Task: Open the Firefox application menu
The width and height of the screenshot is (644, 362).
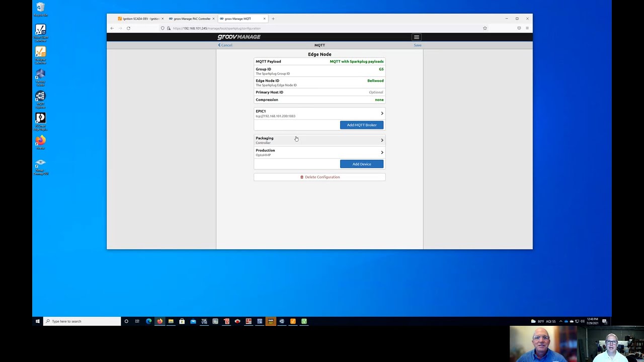Action: point(527,28)
